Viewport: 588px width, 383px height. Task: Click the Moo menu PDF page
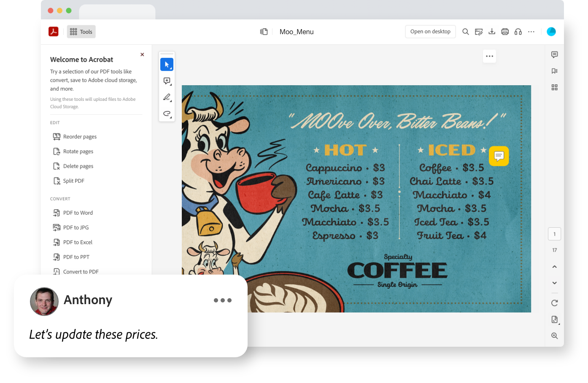pos(356,199)
